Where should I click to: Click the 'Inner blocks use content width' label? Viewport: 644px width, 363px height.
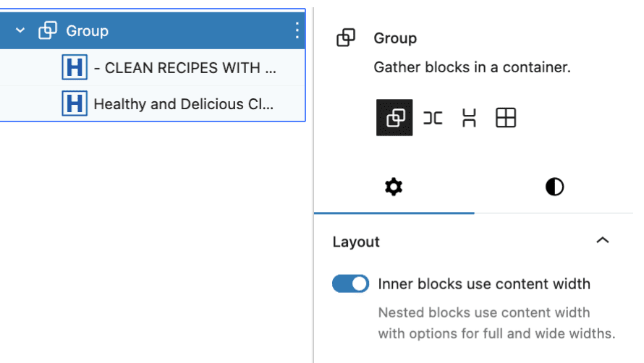[x=484, y=283]
